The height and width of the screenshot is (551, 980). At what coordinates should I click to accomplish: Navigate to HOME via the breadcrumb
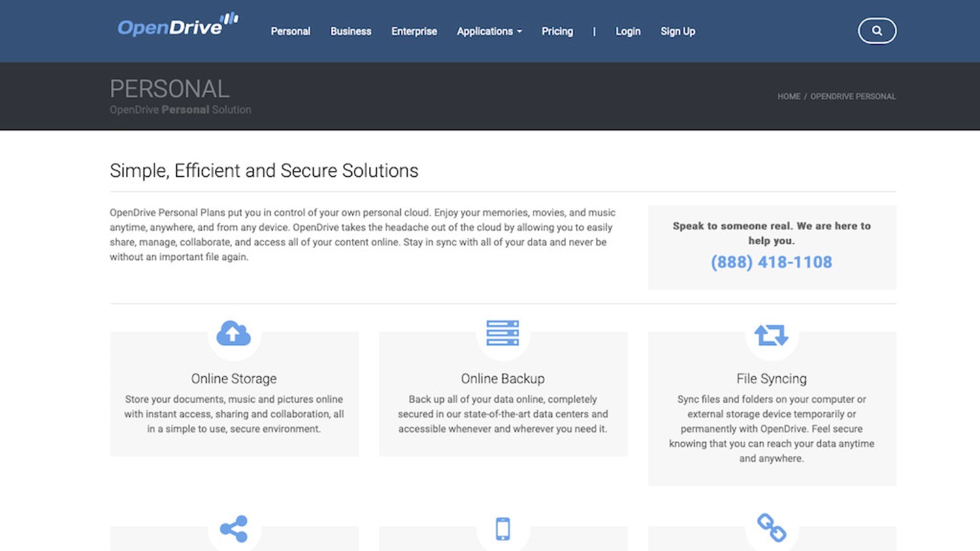788,97
